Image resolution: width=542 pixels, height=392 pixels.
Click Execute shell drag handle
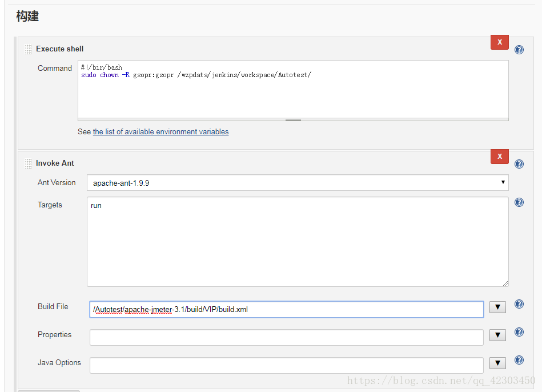click(29, 50)
